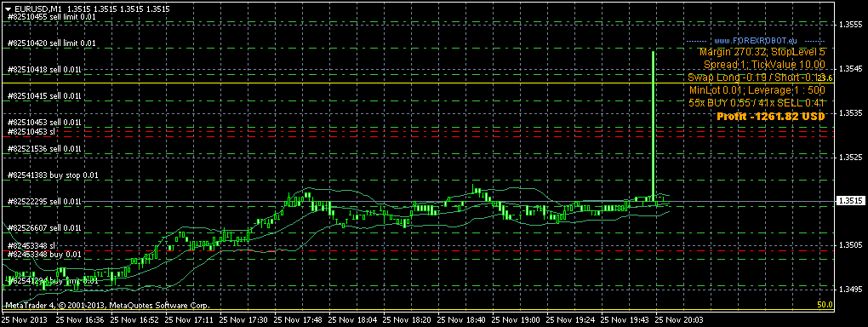Viewport: 868px width, 327px height.
Task: Click the EURUSD,M1 chart title text
Action: [x=37, y=9]
